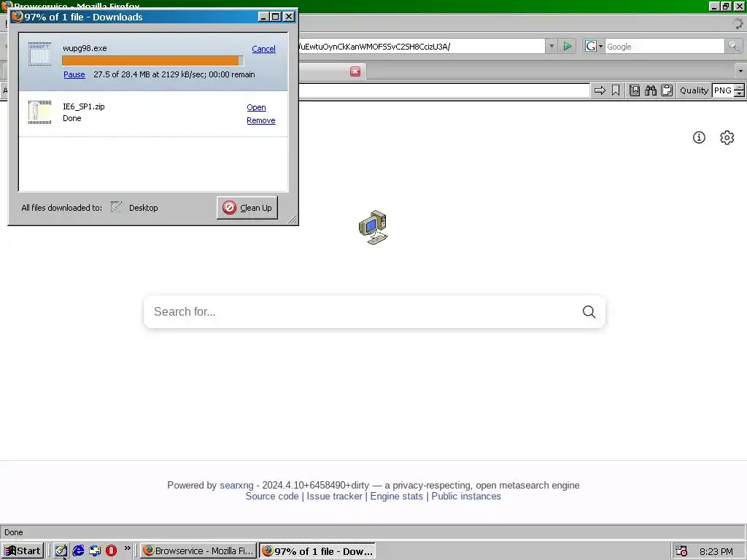The image size is (747, 560).
Task: Close the current Firefox tab
Action: coord(355,71)
